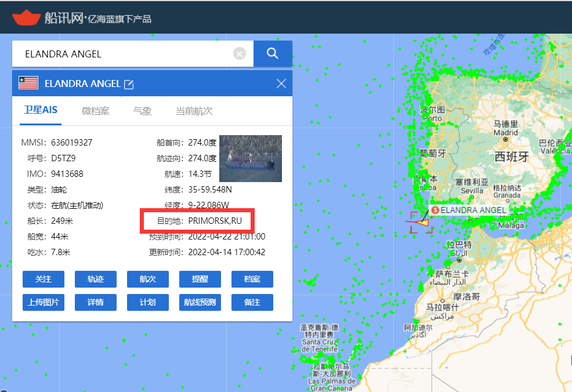Click the 关注 button
Viewport: 572px width, 392px height.
coord(44,279)
